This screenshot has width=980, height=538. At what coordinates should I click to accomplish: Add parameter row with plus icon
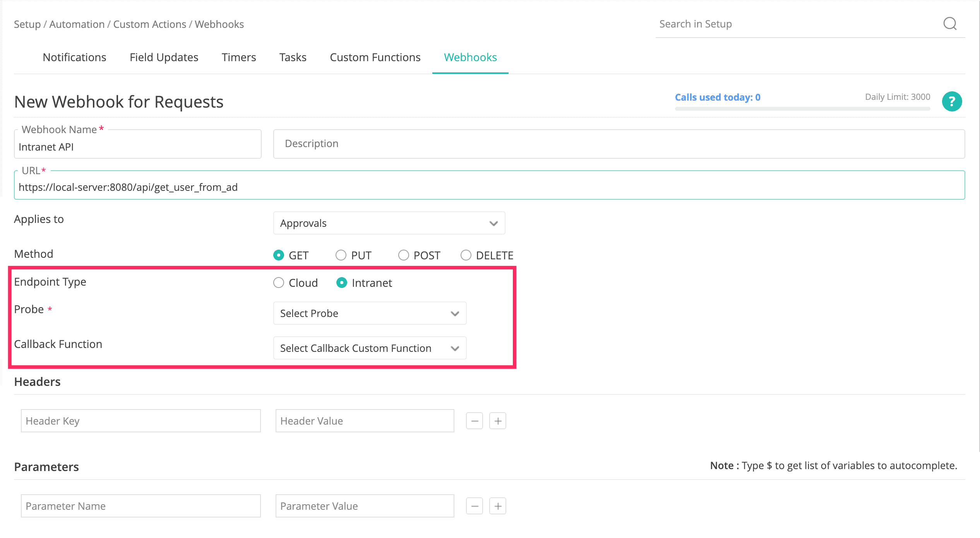498,506
